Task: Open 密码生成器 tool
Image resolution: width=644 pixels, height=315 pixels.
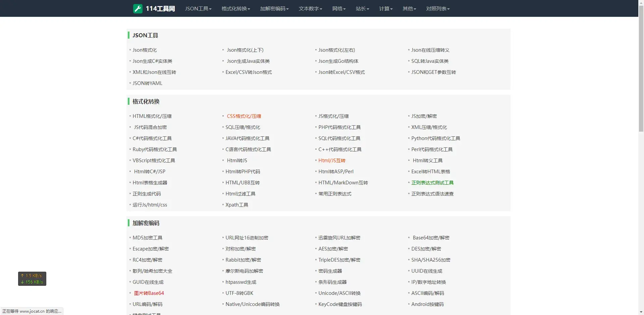Action: point(330,271)
